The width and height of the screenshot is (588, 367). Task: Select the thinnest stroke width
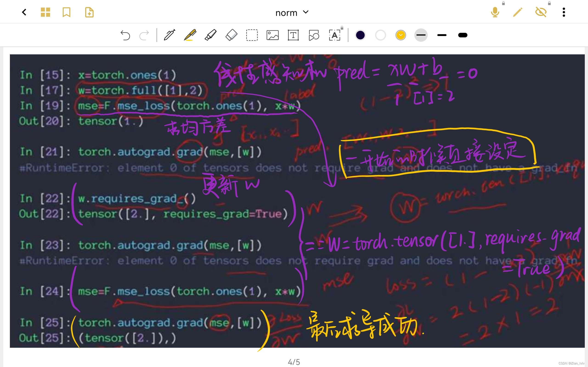[421, 35]
